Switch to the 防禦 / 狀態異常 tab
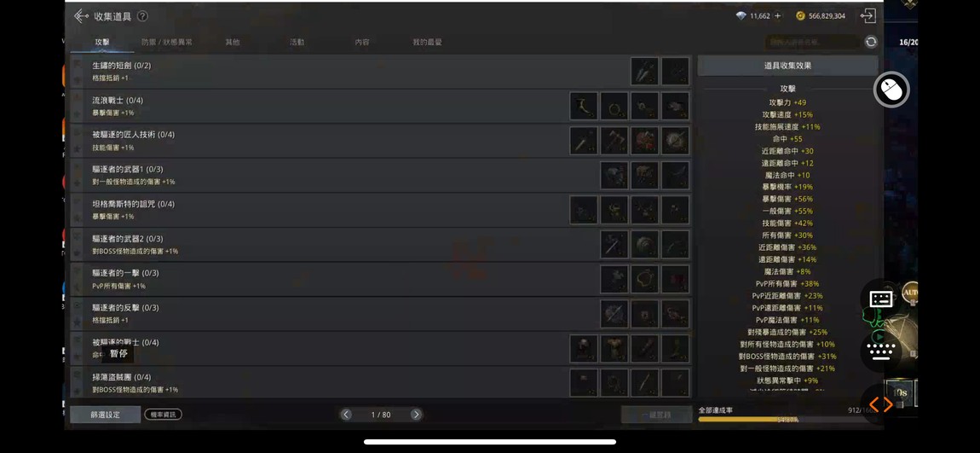 click(167, 43)
